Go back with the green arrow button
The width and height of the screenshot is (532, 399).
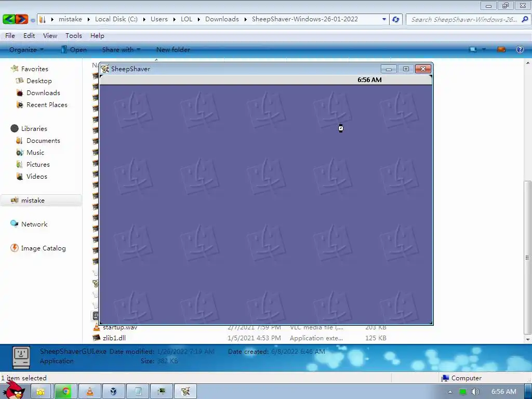pos(9,19)
